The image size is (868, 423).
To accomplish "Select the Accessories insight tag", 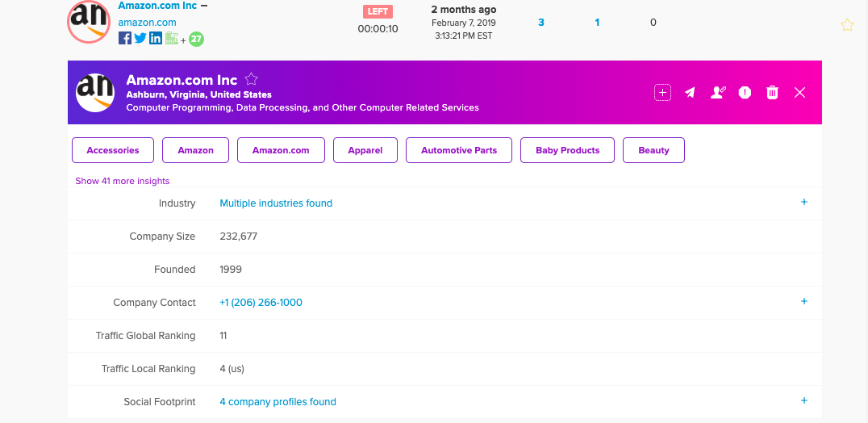I will click(x=113, y=150).
